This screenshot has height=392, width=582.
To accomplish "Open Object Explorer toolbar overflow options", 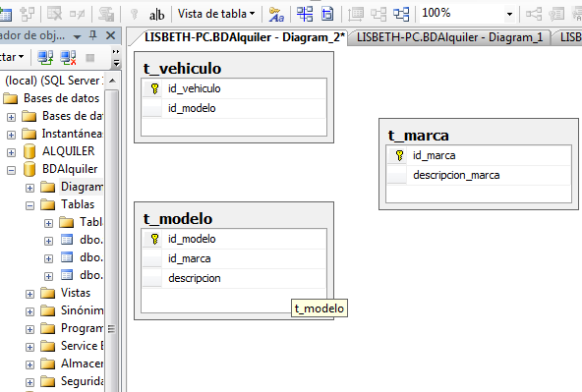I will coord(116,58).
